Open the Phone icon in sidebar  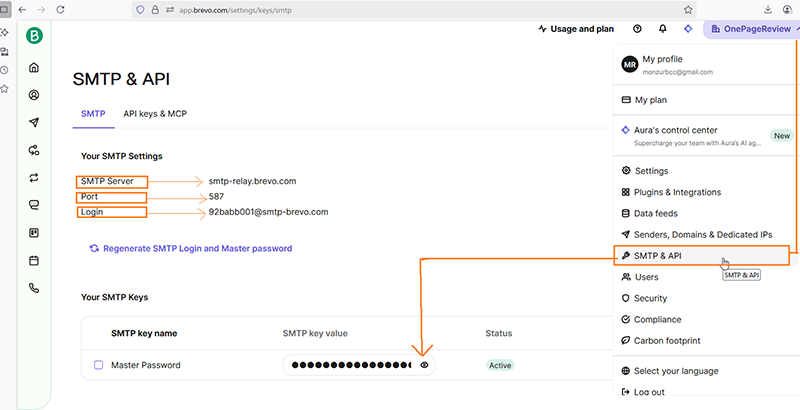pos(34,288)
